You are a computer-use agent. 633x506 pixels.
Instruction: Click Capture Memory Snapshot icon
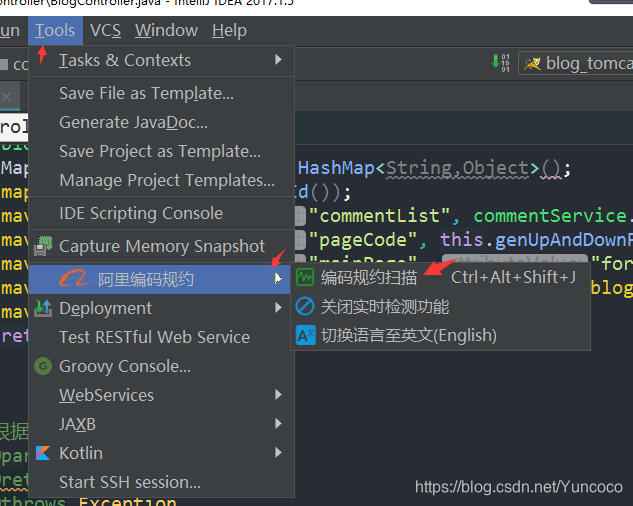pos(43,246)
